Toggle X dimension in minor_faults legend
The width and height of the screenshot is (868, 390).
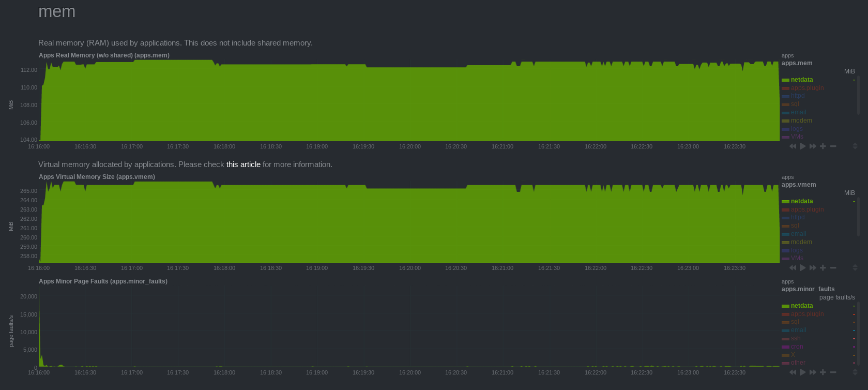coord(793,355)
